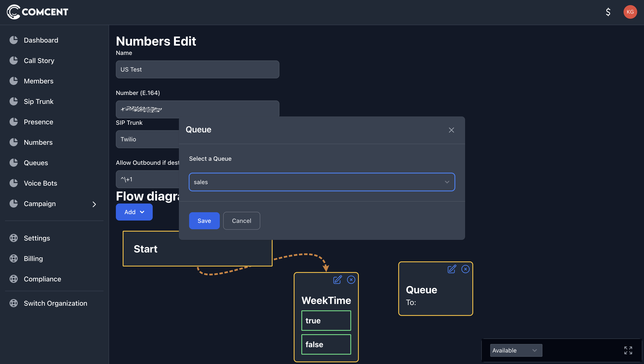Screen dimensions: 644x364
Task: Open Settings page link
Action: pos(37,238)
